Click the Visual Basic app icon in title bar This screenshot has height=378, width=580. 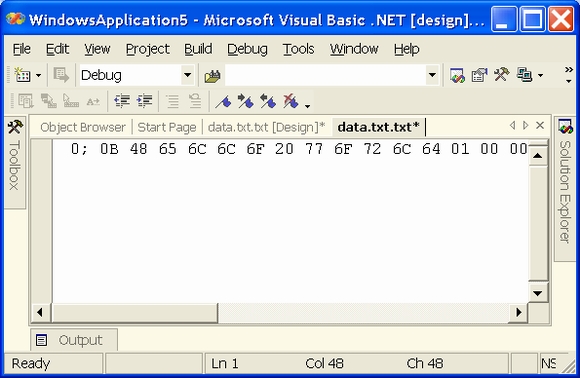tap(15, 18)
